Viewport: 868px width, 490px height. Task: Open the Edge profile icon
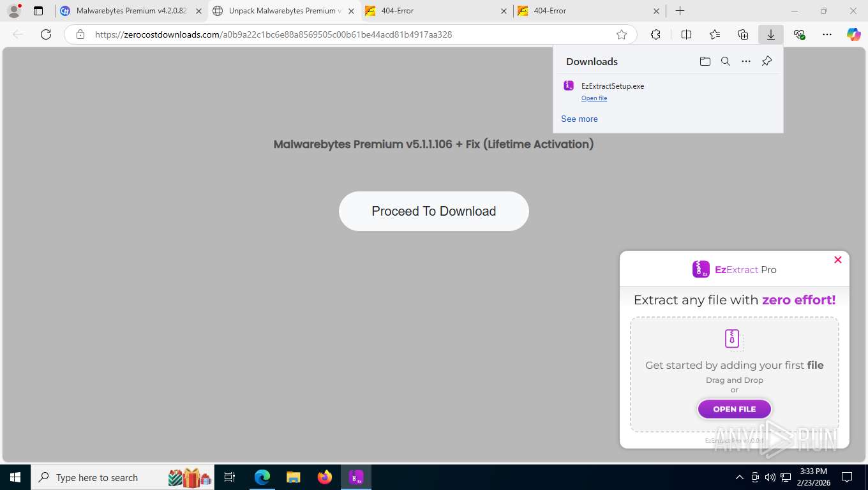pyautogui.click(x=13, y=11)
